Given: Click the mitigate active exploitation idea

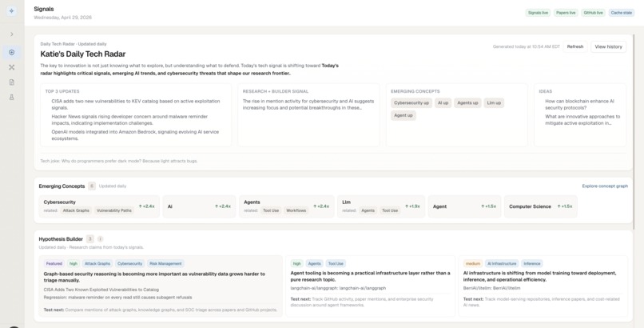Looking at the screenshot, I should [582, 120].
